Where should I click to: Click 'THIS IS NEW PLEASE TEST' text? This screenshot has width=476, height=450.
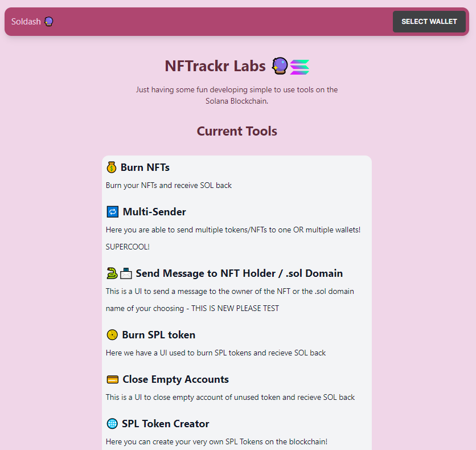point(235,309)
